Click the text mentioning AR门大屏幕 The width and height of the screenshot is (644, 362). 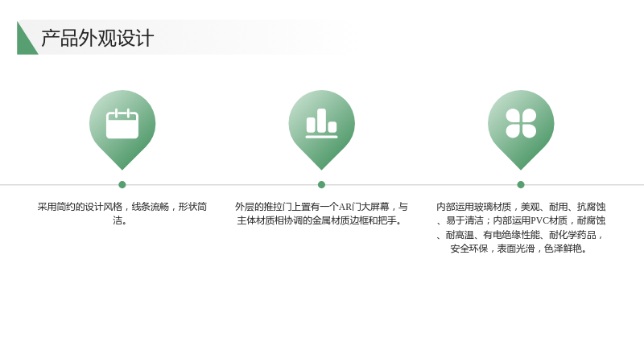point(321,207)
